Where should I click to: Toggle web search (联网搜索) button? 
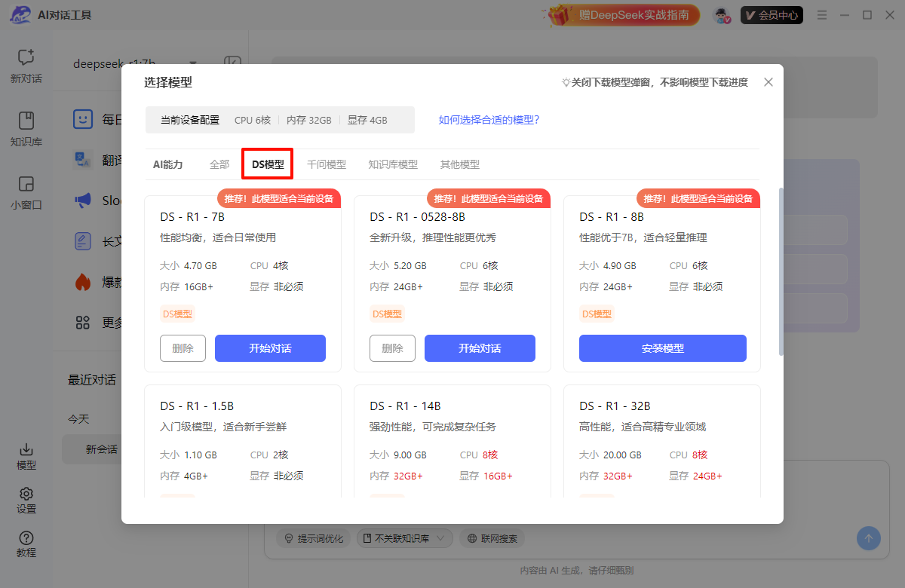click(492, 538)
